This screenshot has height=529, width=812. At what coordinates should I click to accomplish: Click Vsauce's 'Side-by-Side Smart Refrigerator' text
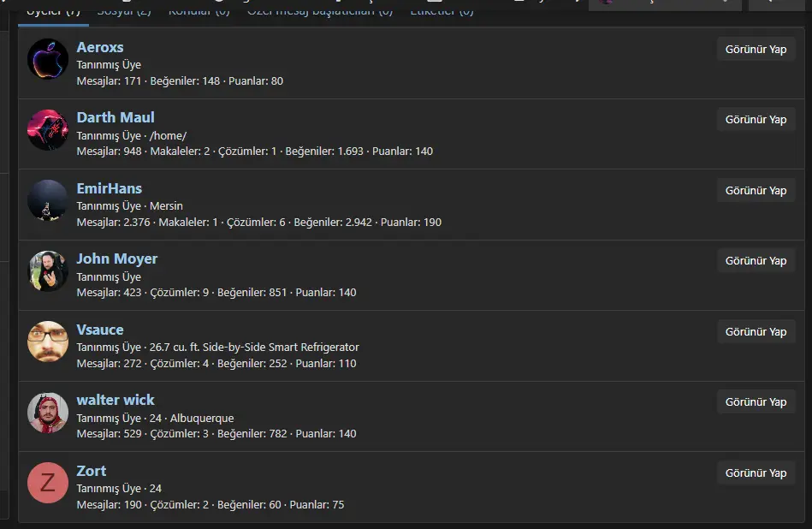coord(281,348)
